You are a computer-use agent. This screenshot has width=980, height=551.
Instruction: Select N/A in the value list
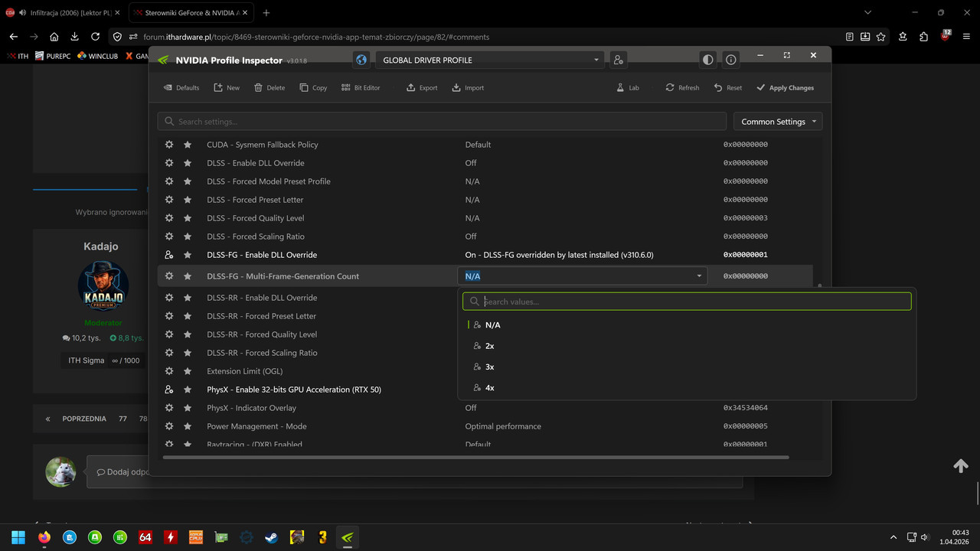pyautogui.click(x=687, y=325)
